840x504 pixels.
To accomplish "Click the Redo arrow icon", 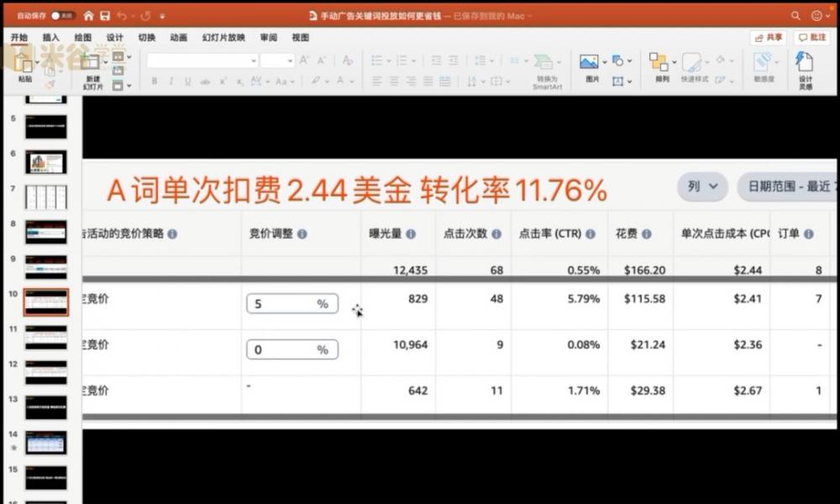I will click(145, 15).
